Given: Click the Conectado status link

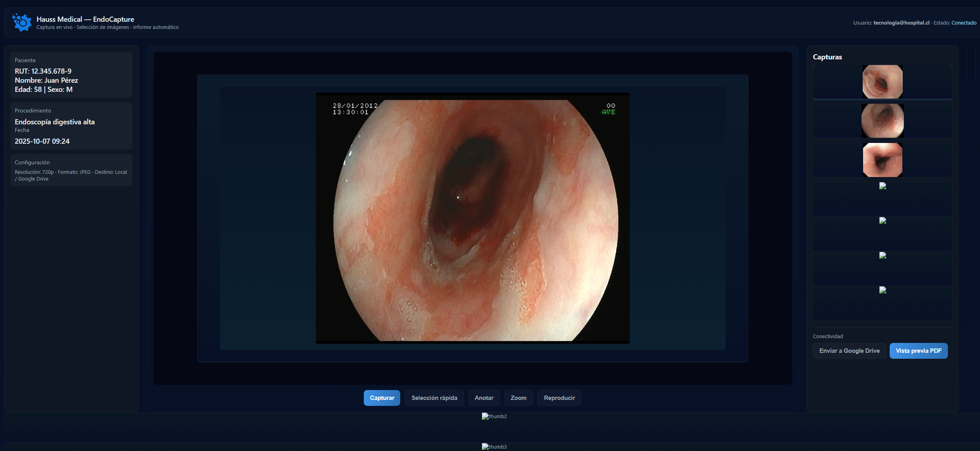Looking at the screenshot, I should [x=963, y=23].
